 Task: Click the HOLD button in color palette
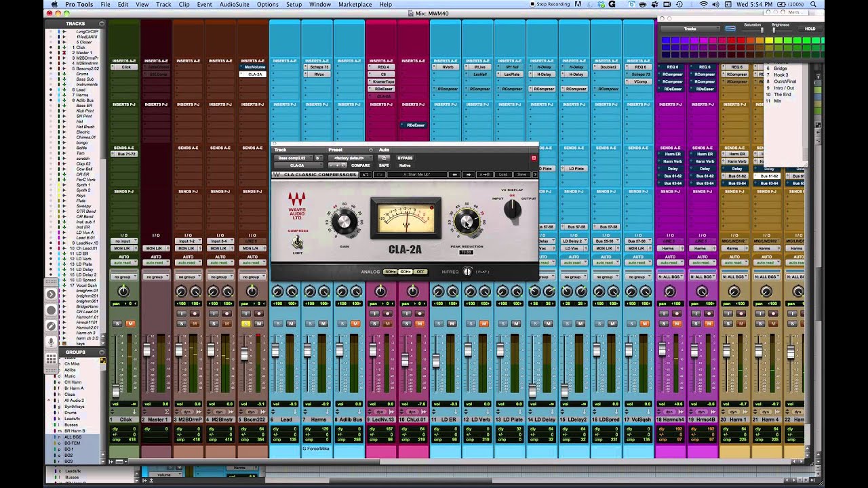coord(810,28)
